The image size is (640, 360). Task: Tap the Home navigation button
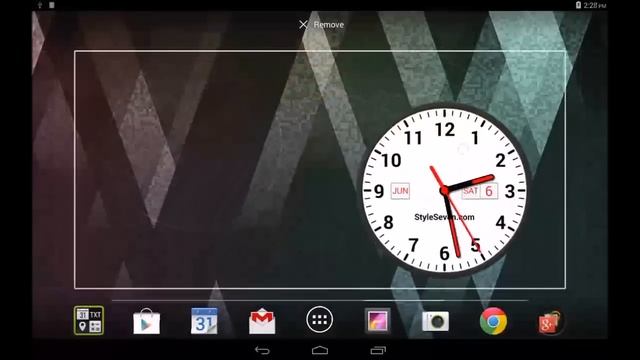coord(320,350)
